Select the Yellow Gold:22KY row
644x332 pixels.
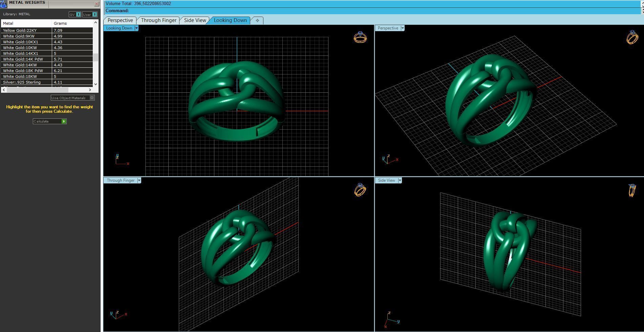47,30
